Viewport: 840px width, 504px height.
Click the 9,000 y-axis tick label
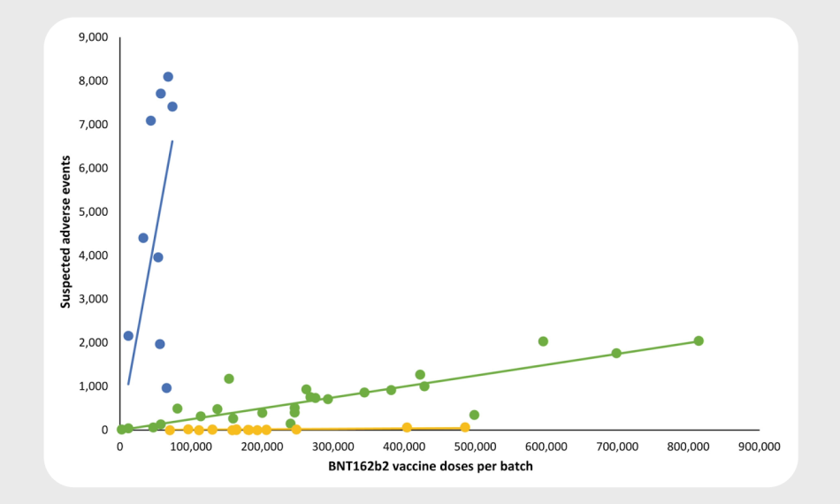[93, 37]
